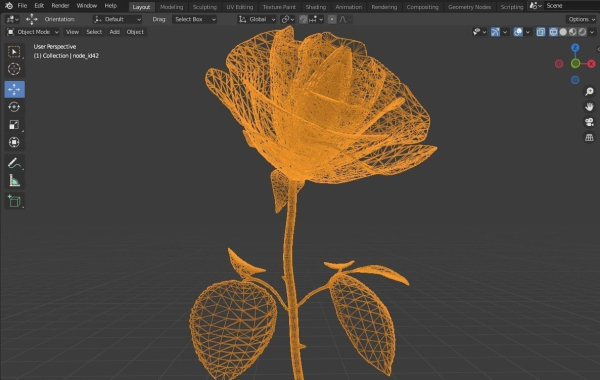600x380 pixels.
Task: Switch to rendered viewport shading
Action: tap(582, 32)
